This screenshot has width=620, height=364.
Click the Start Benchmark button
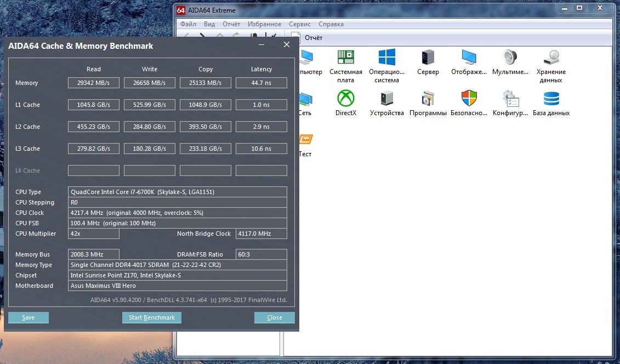tap(152, 317)
